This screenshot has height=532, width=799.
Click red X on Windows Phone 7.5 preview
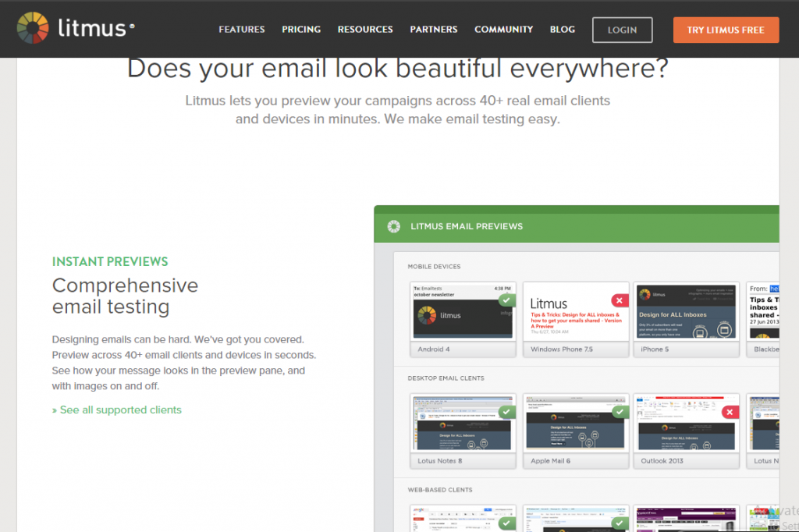point(619,300)
